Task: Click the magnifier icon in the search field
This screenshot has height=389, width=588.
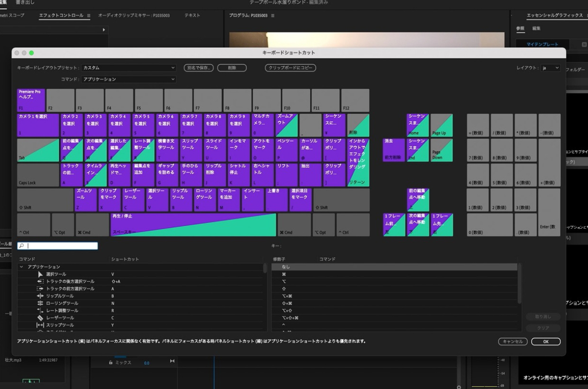Action: (x=21, y=246)
